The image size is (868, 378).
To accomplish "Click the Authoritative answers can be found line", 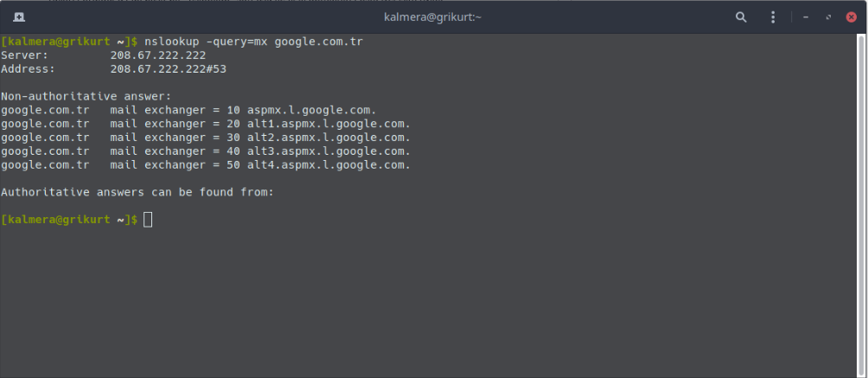I will pyautogui.click(x=137, y=192).
